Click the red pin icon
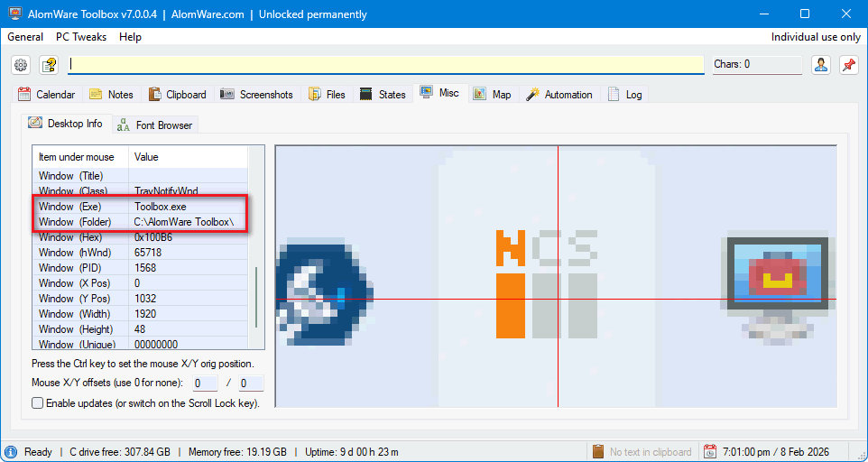 pos(848,65)
